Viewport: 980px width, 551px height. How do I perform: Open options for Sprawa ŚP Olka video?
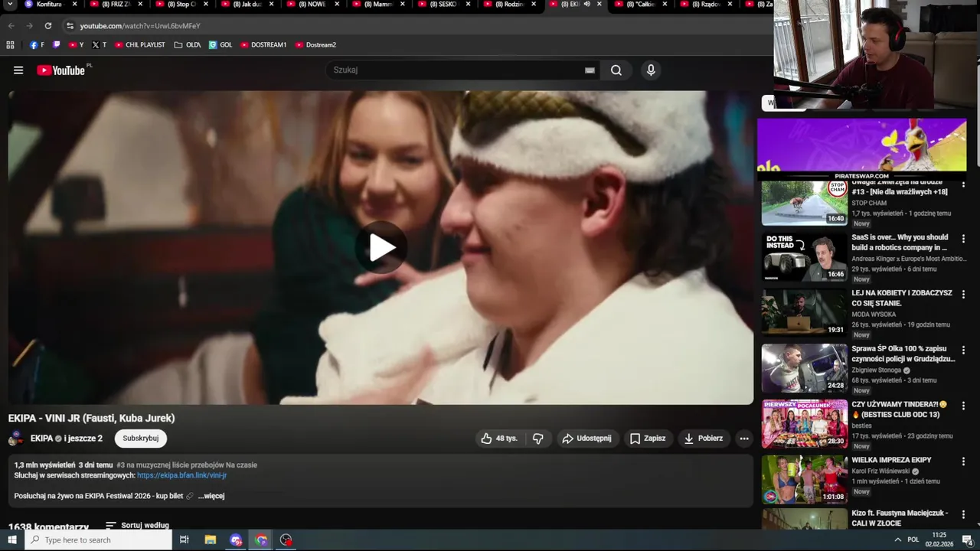[963, 350]
